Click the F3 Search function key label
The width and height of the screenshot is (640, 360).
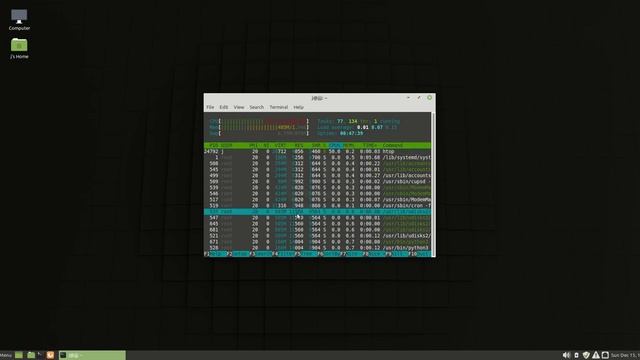[x=260, y=254]
